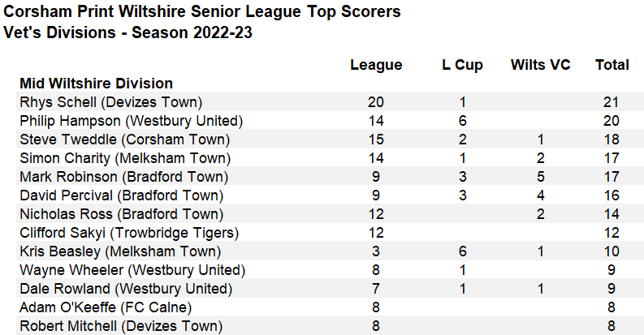The height and width of the screenshot is (335, 644).
Task: Click Dale Rowland (Westbury United) name
Action: (126, 289)
